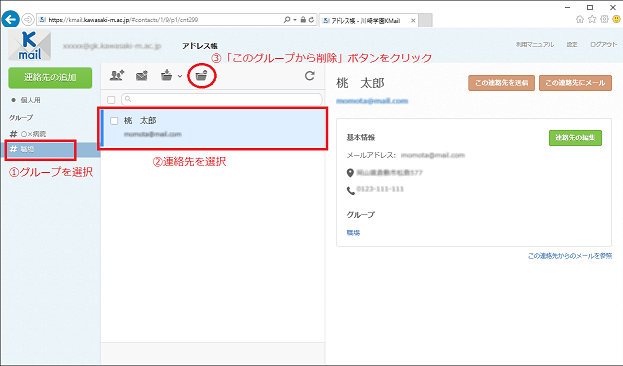This screenshot has width=623, height=366.
Task: Click the browser forward arrow
Action: tap(28, 19)
